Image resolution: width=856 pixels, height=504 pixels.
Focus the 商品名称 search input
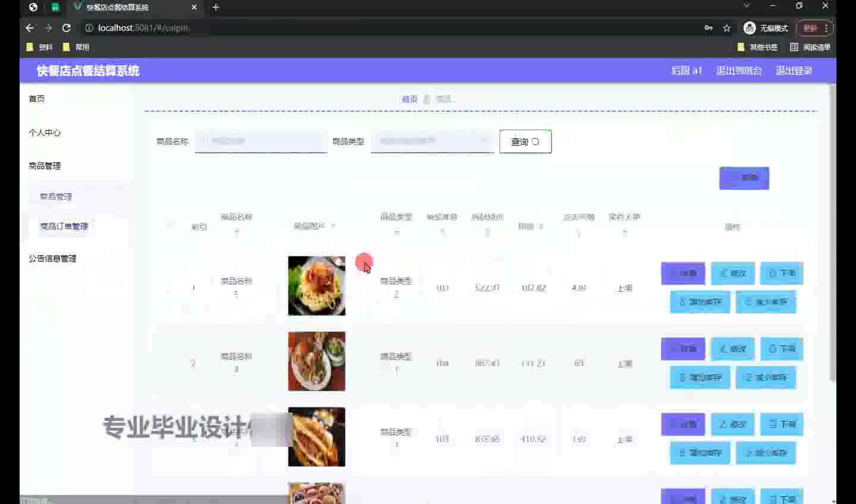coord(261,141)
